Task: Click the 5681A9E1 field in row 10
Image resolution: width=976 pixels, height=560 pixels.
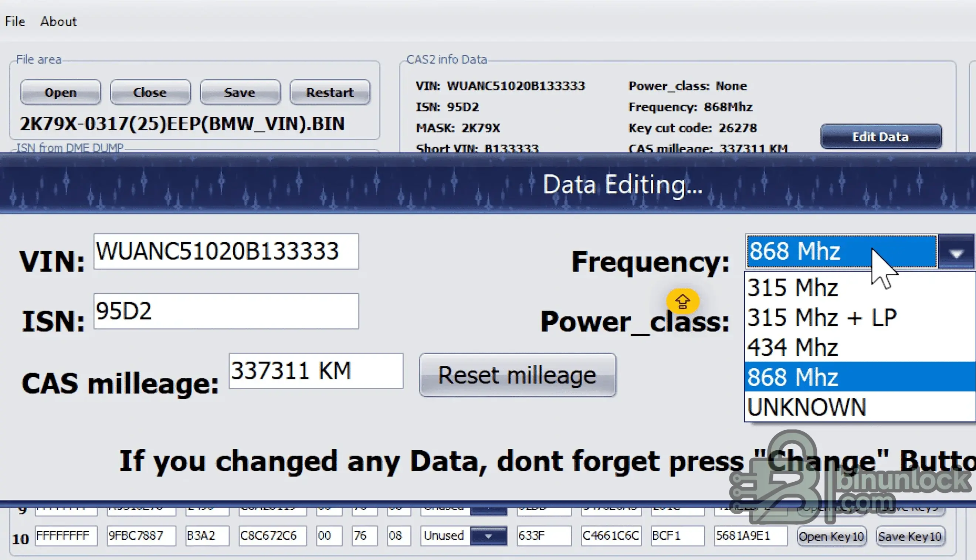Action: pyautogui.click(x=750, y=536)
